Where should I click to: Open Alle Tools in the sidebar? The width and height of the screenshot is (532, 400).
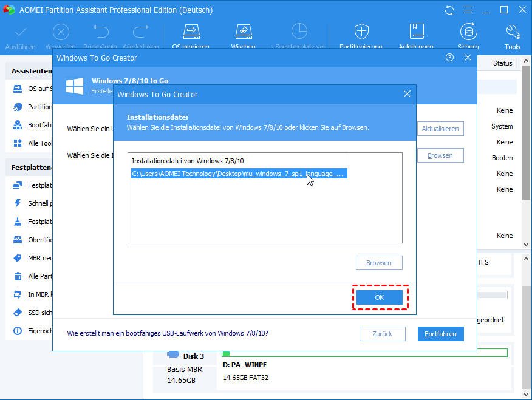33,143
